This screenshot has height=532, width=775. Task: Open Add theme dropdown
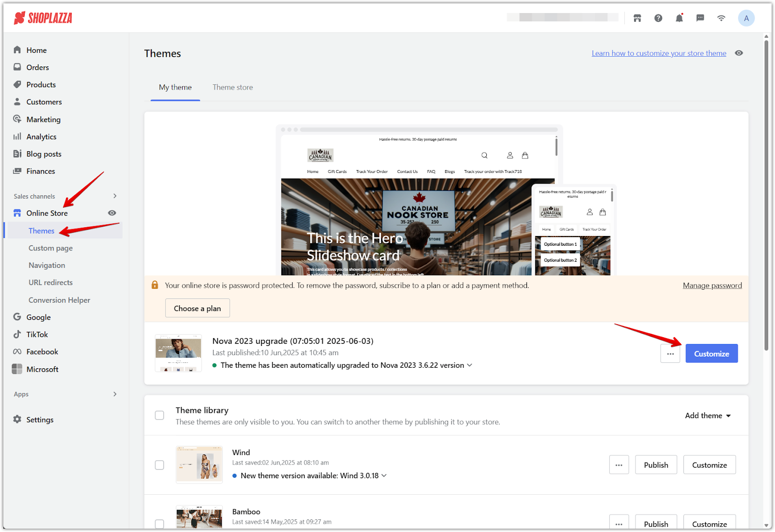tap(707, 416)
